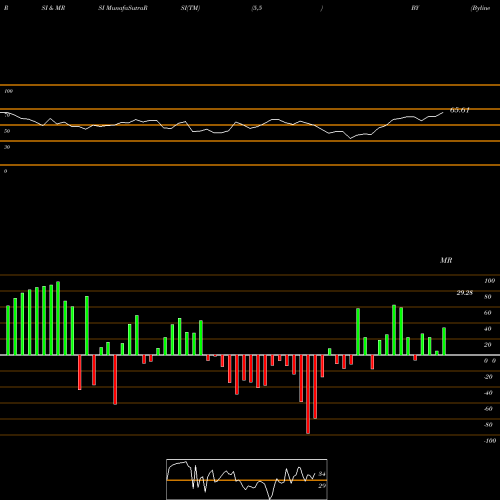Click the MRSI value 29.28
This screenshot has width=500, height=500.
pos(465,293)
